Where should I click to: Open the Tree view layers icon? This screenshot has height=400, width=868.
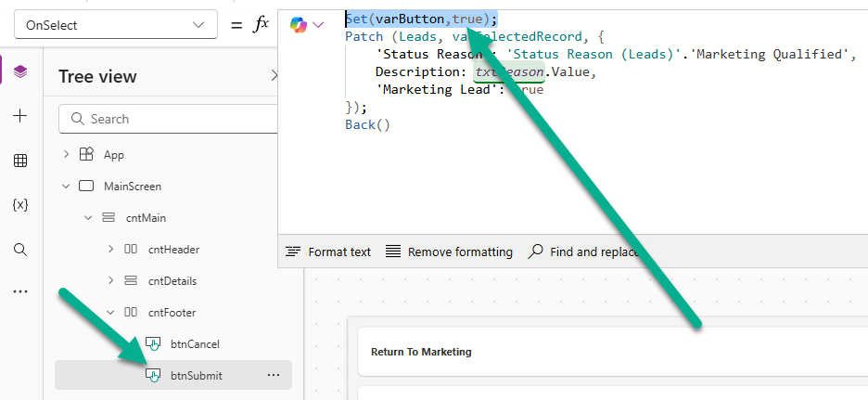[x=20, y=71]
